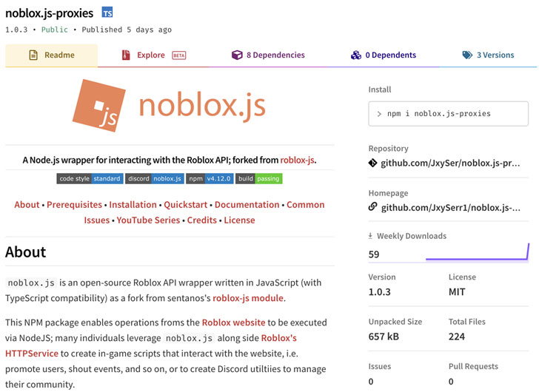The image size is (539, 392).
Task: Click the git repository diamond icon
Action: click(372, 163)
